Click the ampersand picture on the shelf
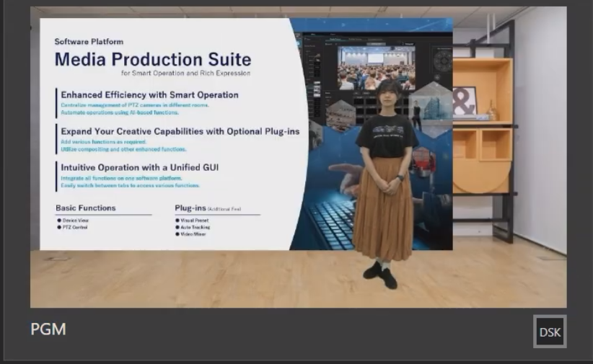 [x=464, y=101]
